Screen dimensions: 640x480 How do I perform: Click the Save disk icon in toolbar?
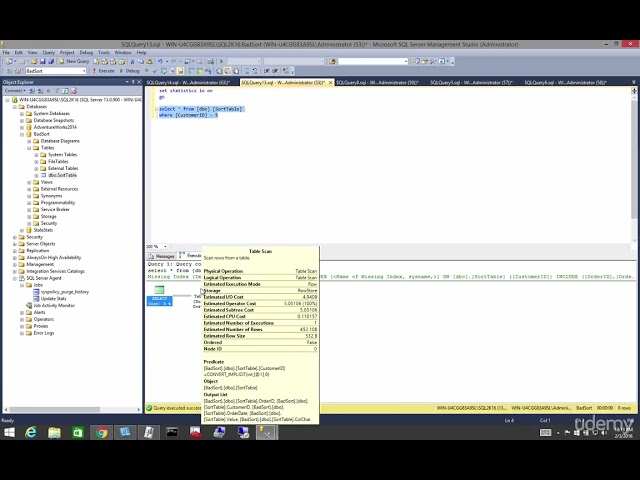click(x=42, y=61)
